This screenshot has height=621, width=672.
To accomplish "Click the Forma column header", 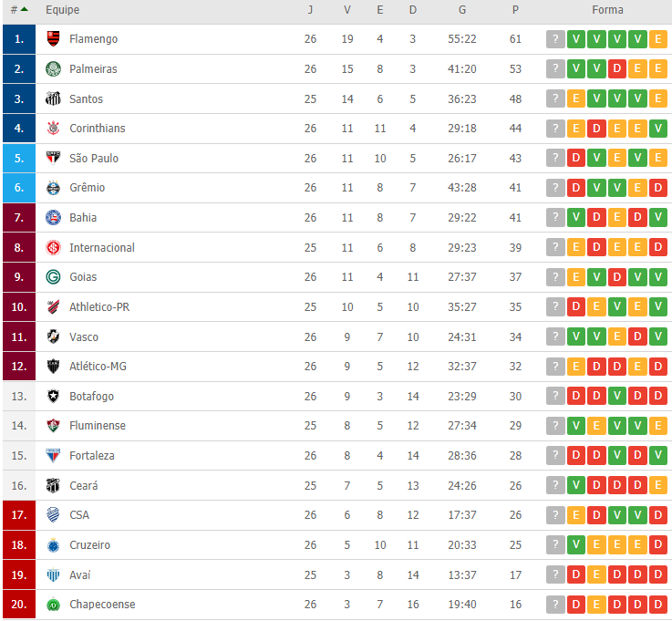I will [607, 10].
